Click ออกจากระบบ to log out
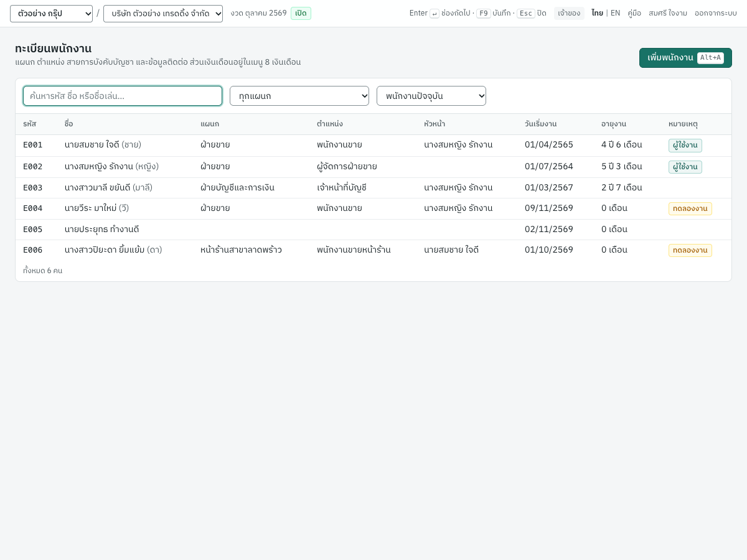The height and width of the screenshot is (560, 747). pos(716,13)
